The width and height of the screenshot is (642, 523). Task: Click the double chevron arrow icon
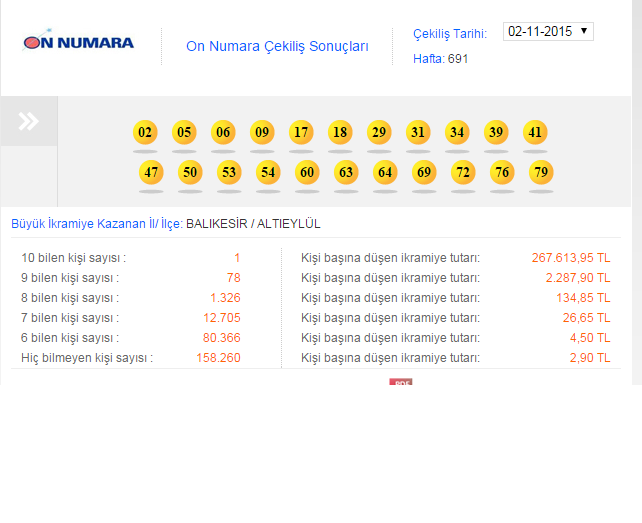click(x=29, y=121)
